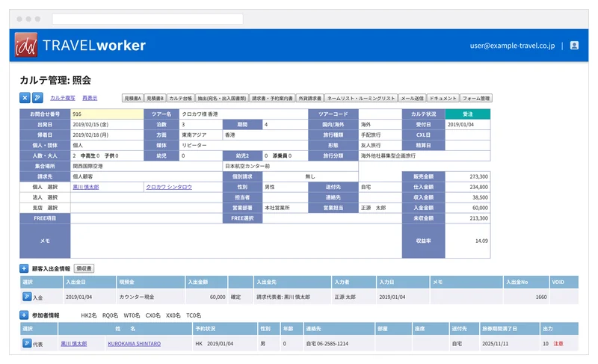
Task: Click the TRAVELworker logo icon
Action: click(x=26, y=45)
